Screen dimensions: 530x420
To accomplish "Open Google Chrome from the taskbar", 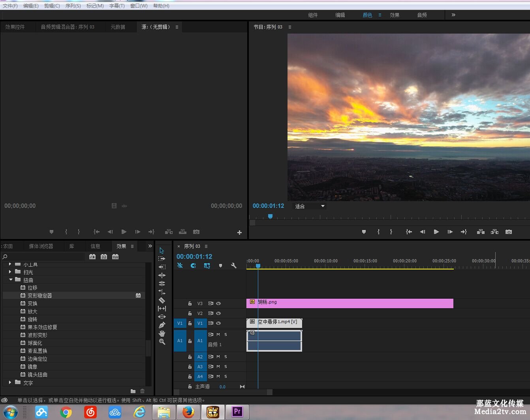I will (x=66, y=412).
